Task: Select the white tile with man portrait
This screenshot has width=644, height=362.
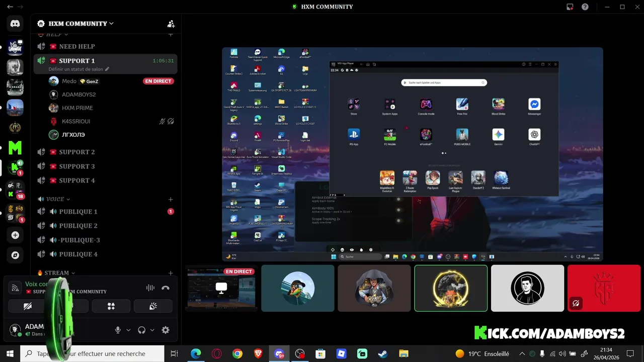Action: click(527, 288)
